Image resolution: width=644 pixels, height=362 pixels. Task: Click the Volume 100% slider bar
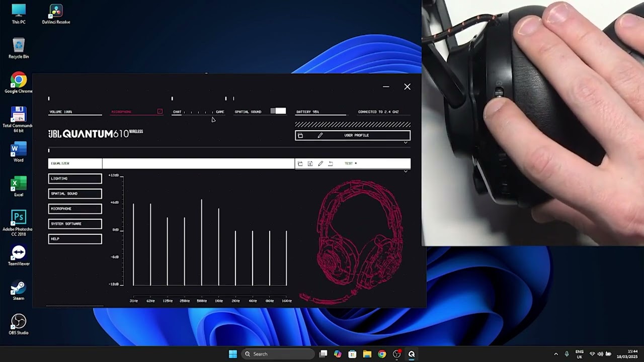(x=75, y=115)
